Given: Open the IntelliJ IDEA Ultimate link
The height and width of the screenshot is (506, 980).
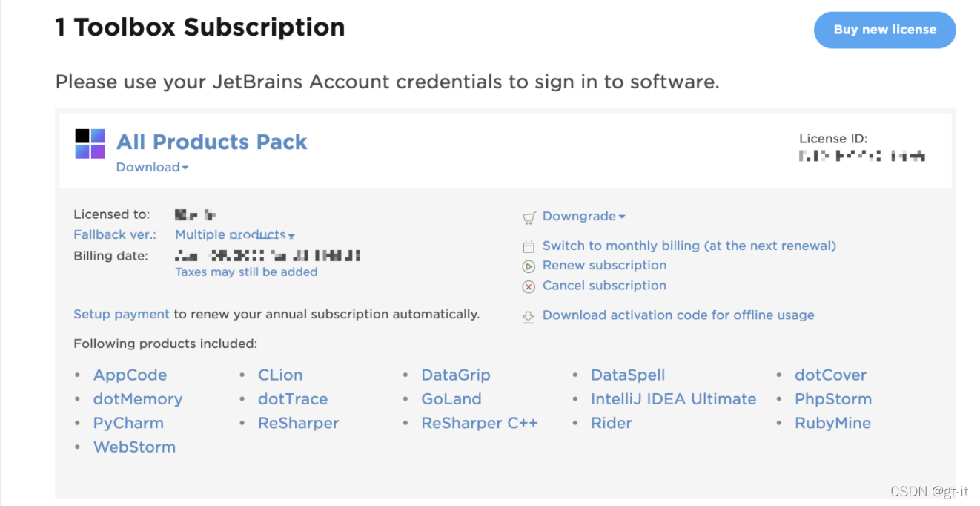Looking at the screenshot, I should 674,398.
